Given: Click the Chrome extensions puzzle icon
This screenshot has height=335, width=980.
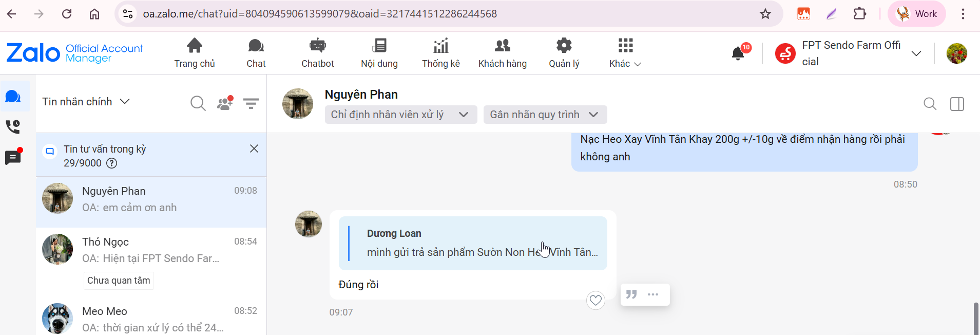Looking at the screenshot, I should point(859,14).
